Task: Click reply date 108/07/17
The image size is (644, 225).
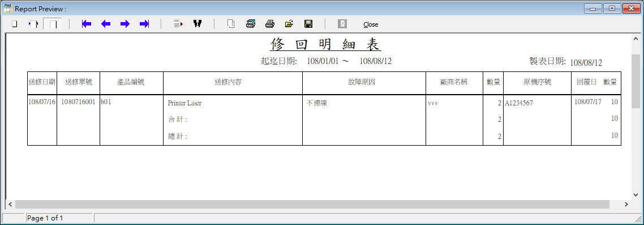Action: pos(588,102)
